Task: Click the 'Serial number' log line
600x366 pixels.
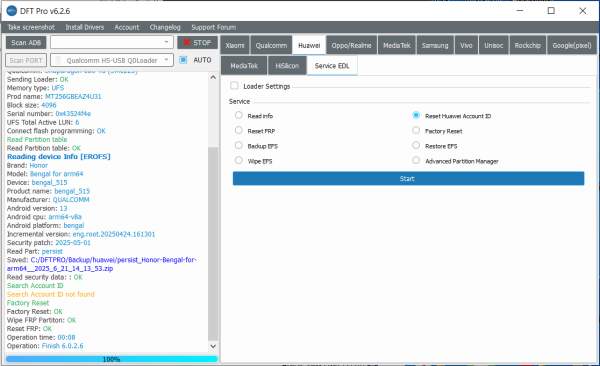Action: [x=49, y=114]
